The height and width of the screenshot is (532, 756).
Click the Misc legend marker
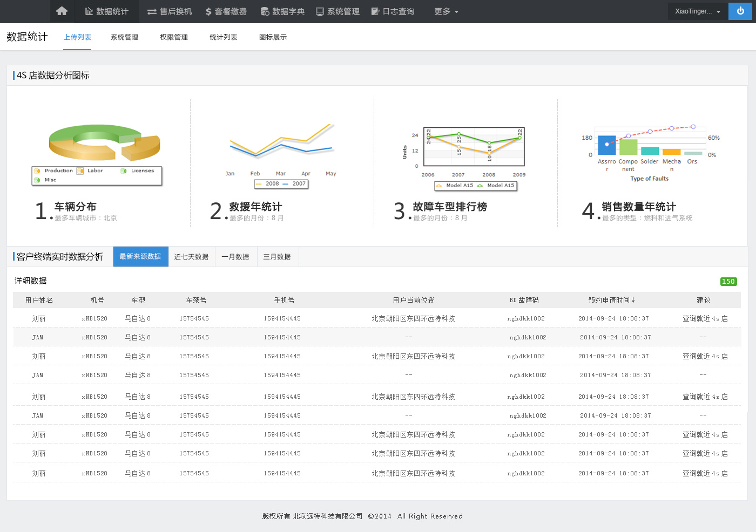point(37,180)
